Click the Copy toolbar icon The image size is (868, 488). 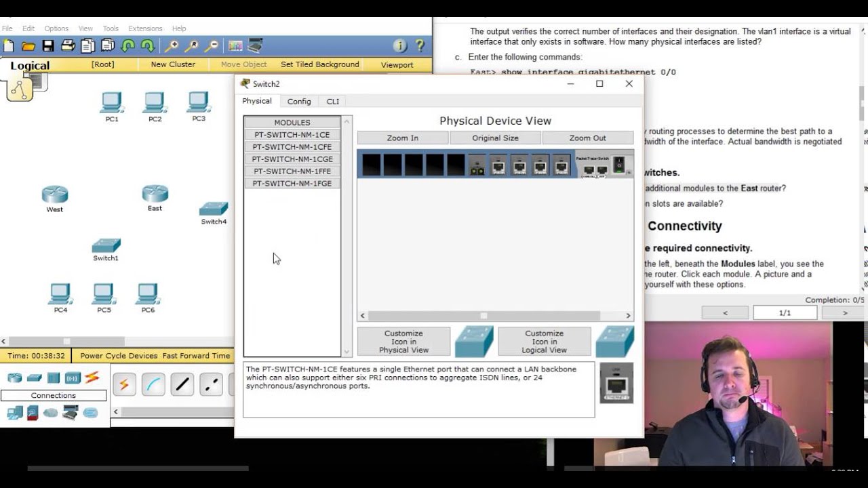87,46
